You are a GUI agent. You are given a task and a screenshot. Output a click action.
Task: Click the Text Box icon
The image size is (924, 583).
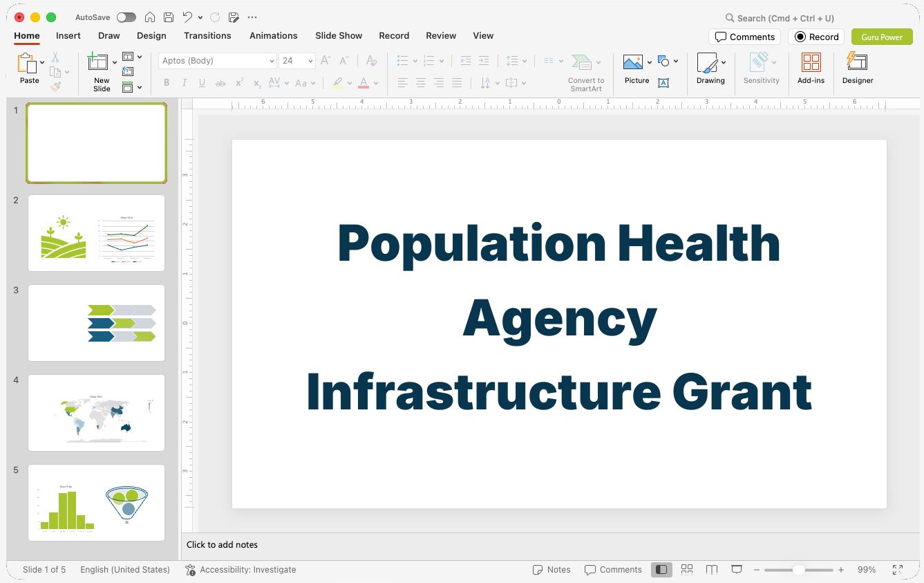pyautogui.click(x=663, y=83)
